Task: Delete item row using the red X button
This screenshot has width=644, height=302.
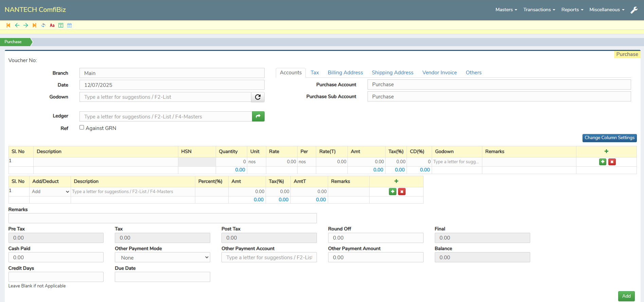Action: pyautogui.click(x=612, y=162)
